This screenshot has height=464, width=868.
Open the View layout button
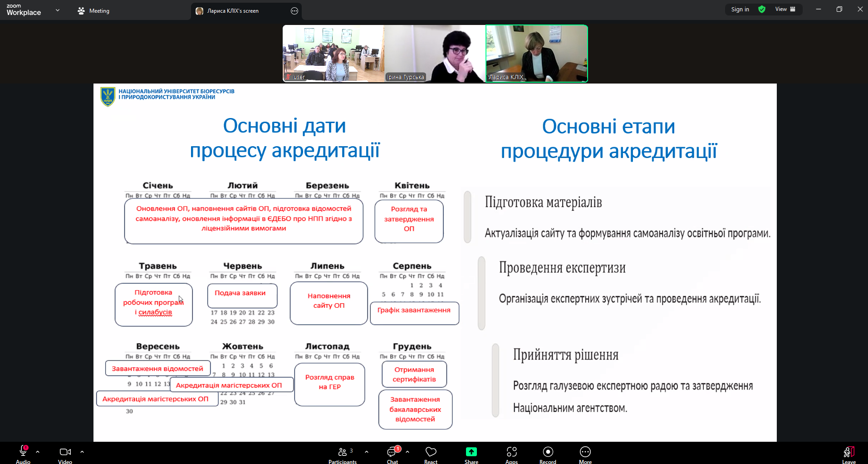pyautogui.click(x=785, y=10)
